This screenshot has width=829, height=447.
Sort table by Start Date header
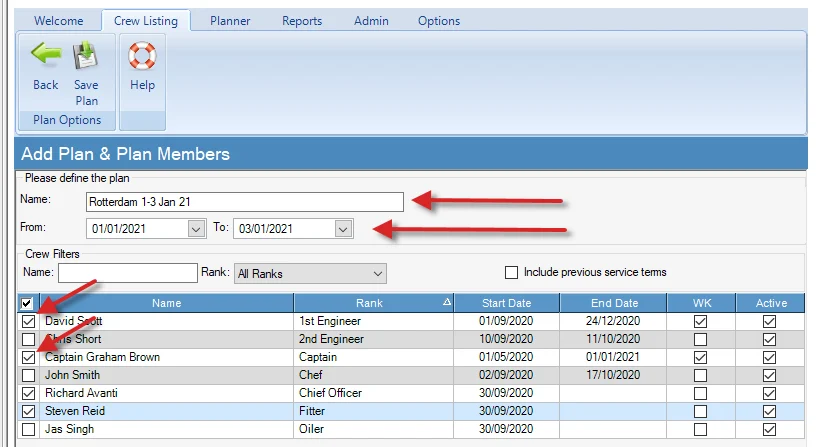506,303
